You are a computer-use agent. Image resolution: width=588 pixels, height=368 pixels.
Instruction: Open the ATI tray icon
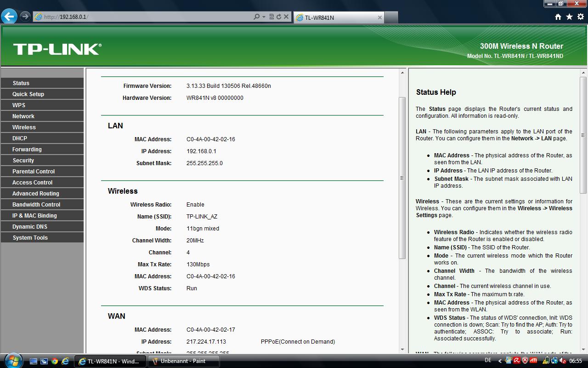tap(534, 361)
